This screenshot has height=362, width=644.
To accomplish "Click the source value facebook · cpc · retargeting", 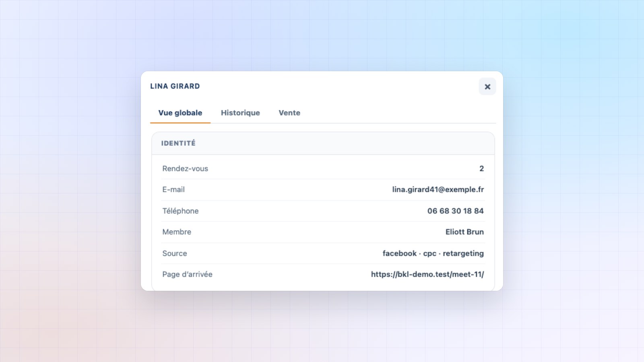I will (433, 253).
